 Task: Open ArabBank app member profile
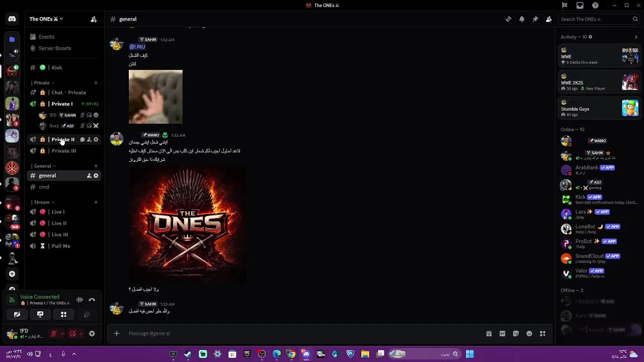pos(599,170)
